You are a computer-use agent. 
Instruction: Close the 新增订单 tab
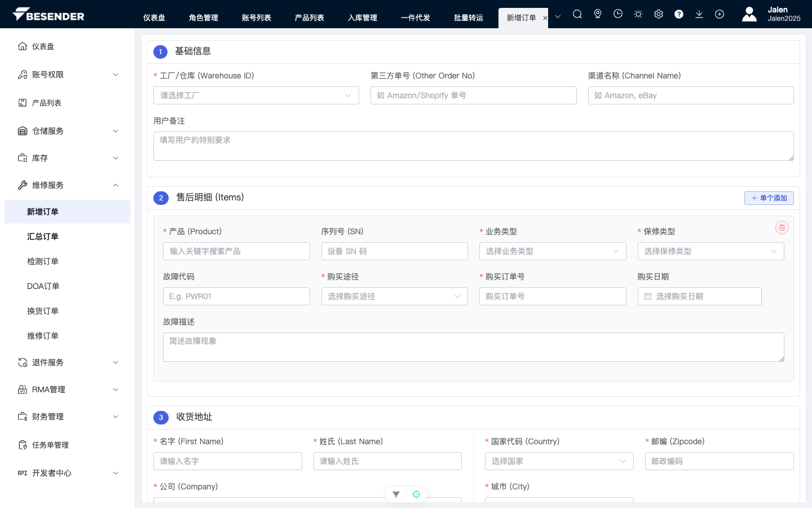[545, 18]
